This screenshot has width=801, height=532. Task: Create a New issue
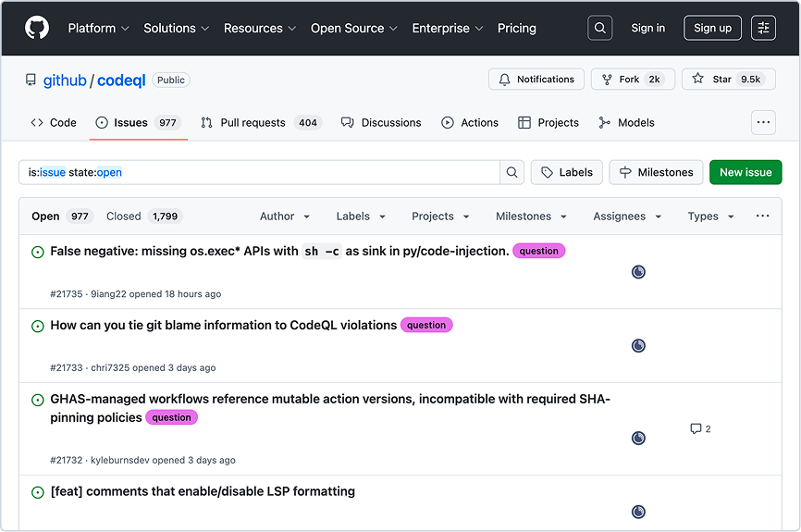(746, 172)
